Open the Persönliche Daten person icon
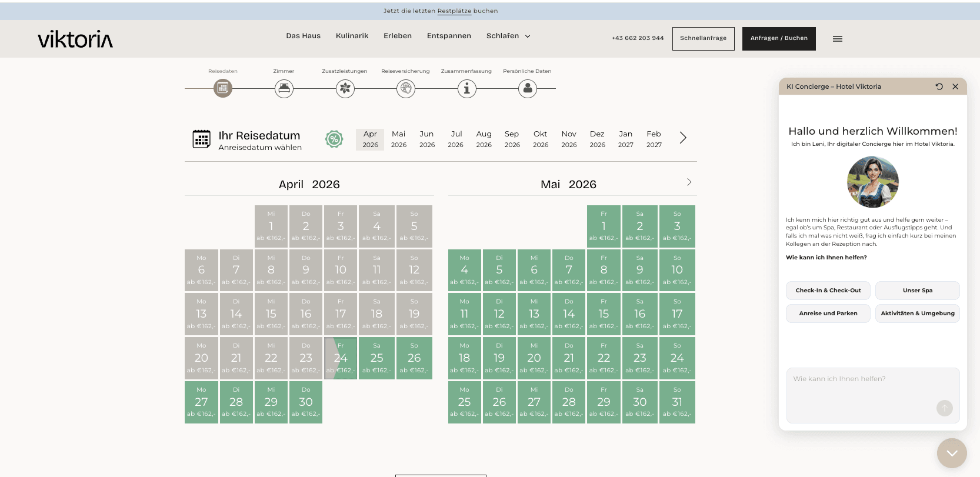Image resolution: width=980 pixels, height=477 pixels. click(x=528, y=88)
